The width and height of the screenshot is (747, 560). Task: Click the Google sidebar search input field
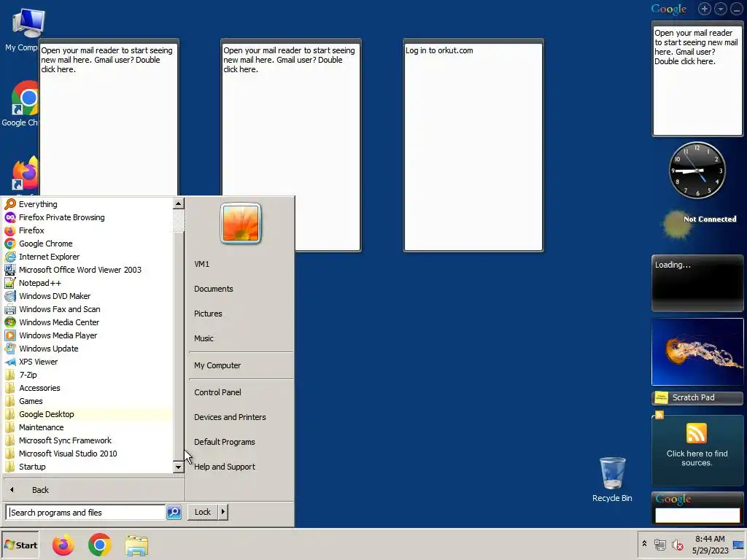(697, 516)
